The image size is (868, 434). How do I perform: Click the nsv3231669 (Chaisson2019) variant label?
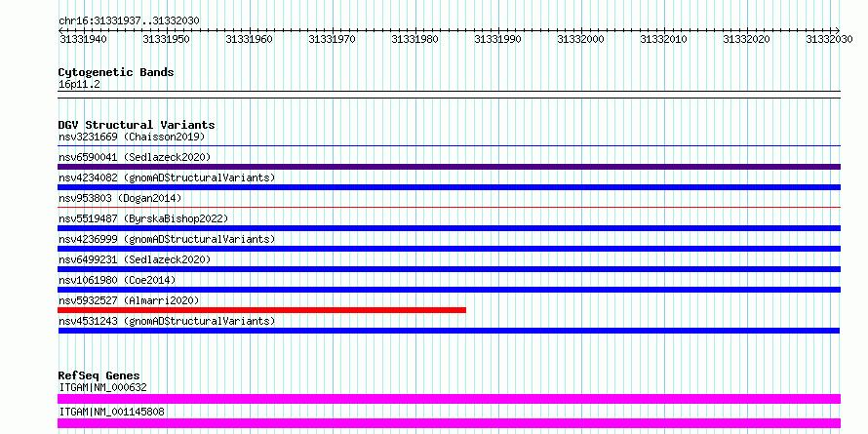point(132,137)
